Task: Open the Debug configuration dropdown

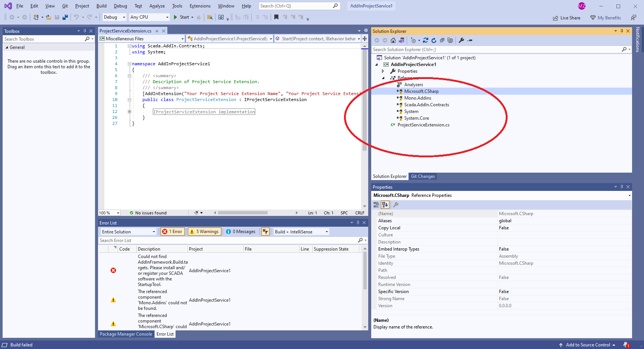Action: point(114,17)
